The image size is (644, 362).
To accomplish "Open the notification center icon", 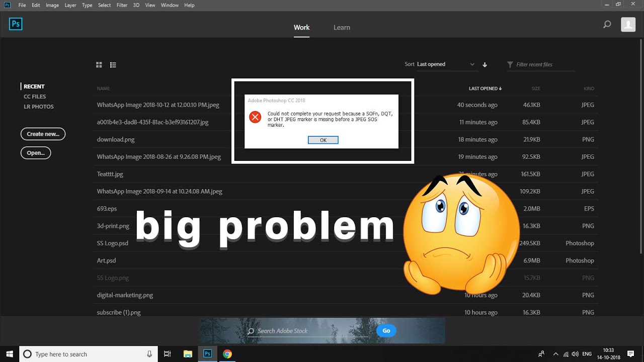I will click(x=631, y=354).
